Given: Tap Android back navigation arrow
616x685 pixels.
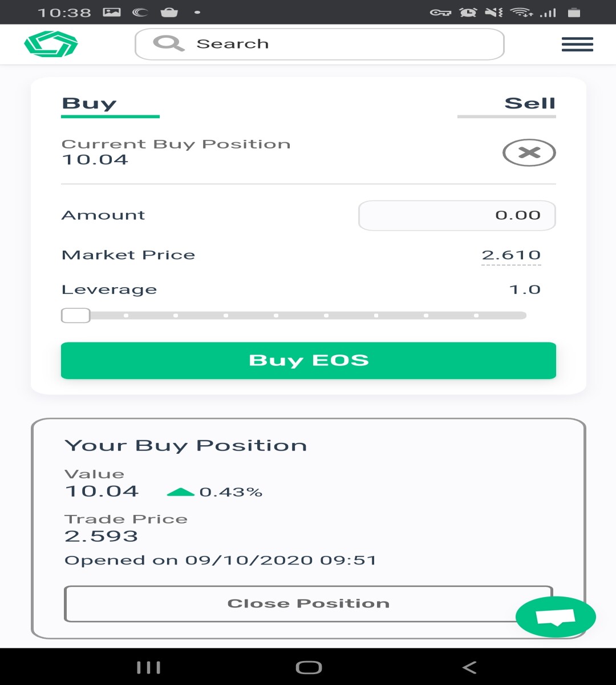Looking at the screenshot, I should (469, 667).
